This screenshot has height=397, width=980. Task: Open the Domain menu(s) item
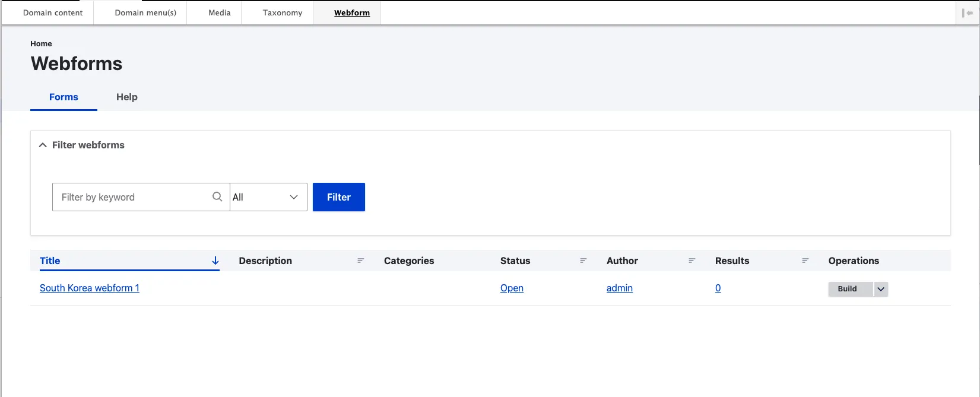[x=145, y=12]
